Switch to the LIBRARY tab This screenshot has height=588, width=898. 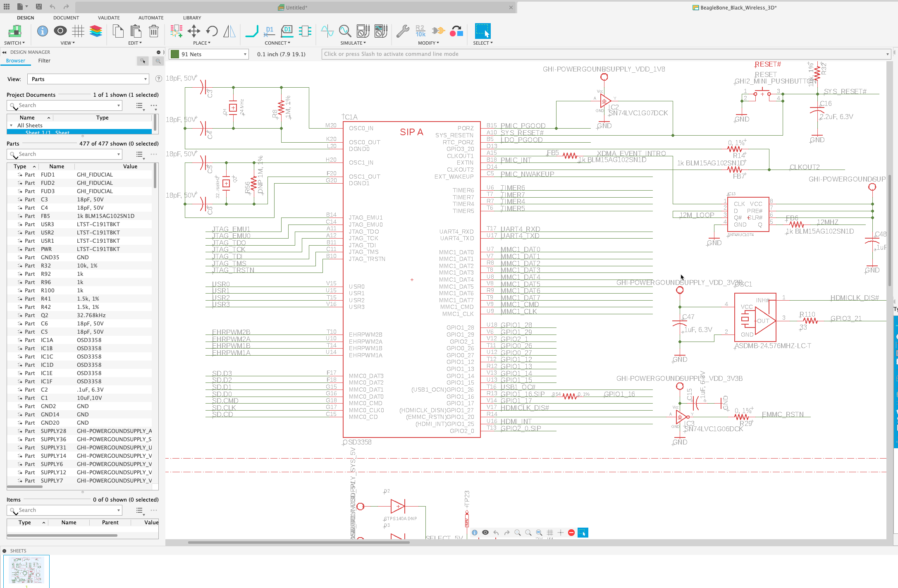192,18
